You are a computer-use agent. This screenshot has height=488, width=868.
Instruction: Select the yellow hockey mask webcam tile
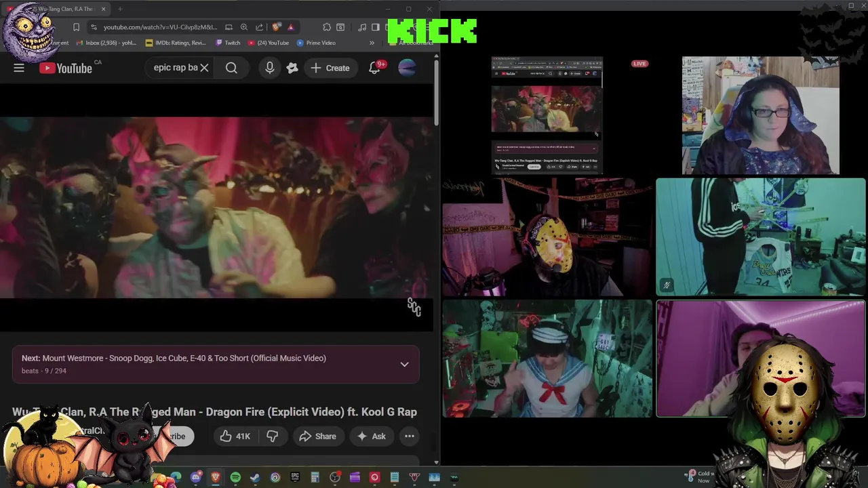pyautogui.click(x=548, y=237)
